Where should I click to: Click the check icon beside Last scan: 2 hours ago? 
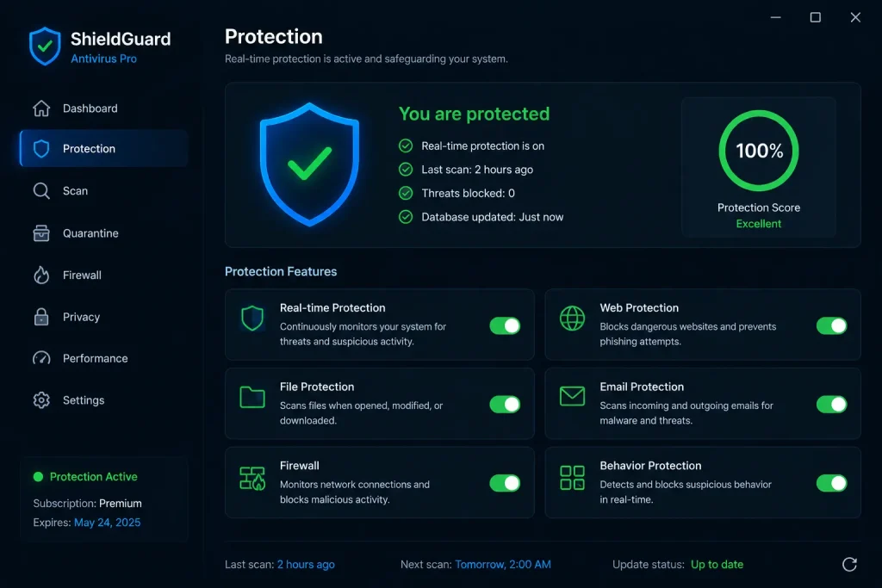click(x=406, y=170)
